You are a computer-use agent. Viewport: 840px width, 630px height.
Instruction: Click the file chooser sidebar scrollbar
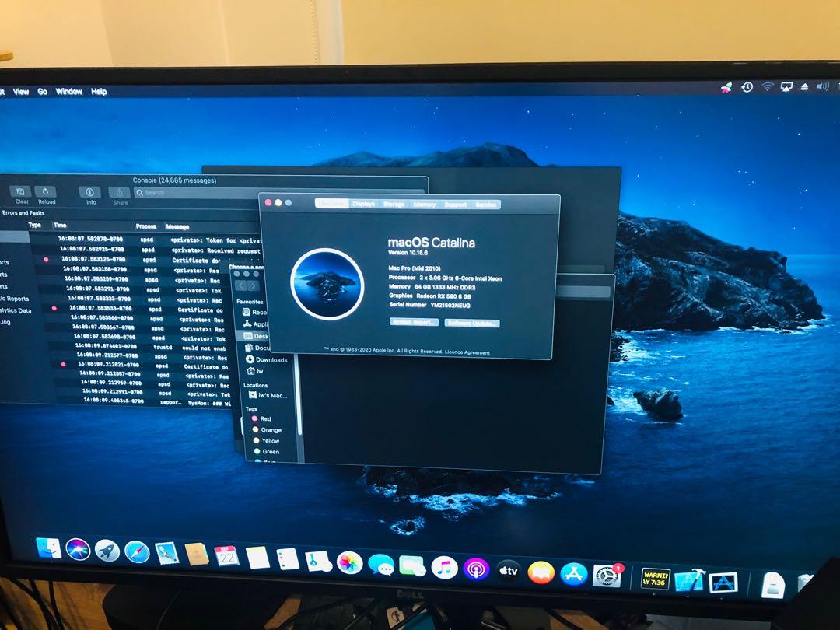299,397
